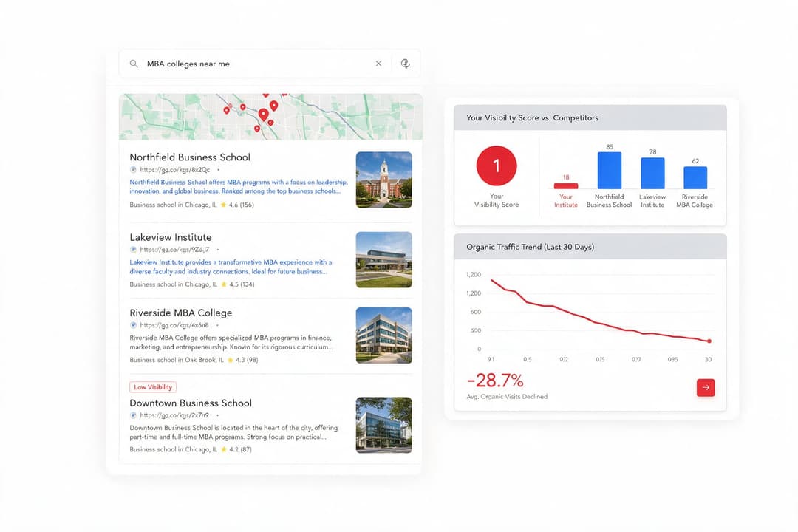Select the blue bar labeled 85

tap(609, 170)
